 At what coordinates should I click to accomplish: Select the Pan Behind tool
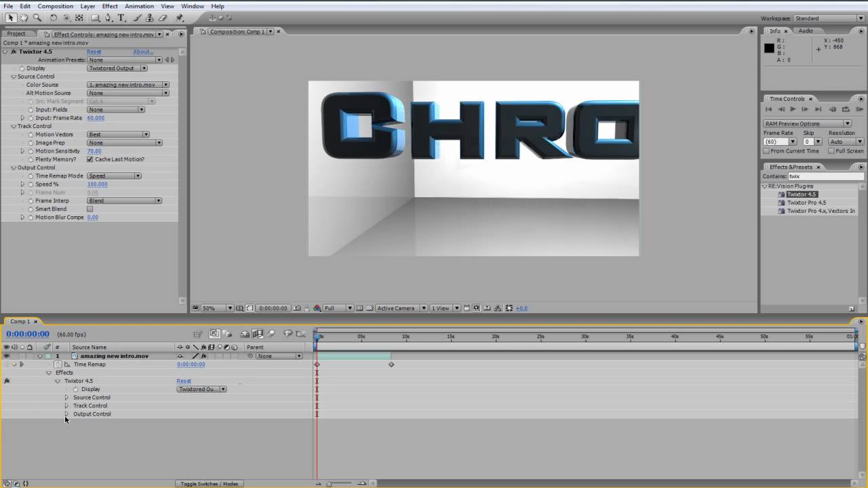79,18
